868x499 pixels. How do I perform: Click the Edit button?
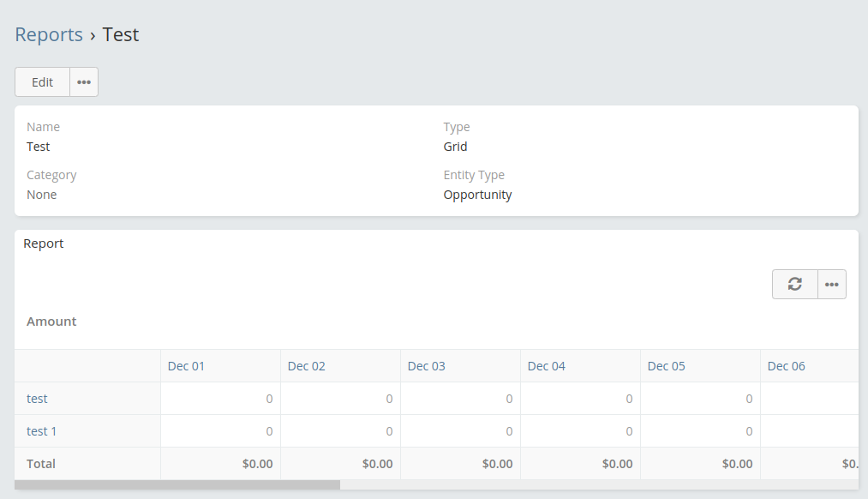point(42,82)
